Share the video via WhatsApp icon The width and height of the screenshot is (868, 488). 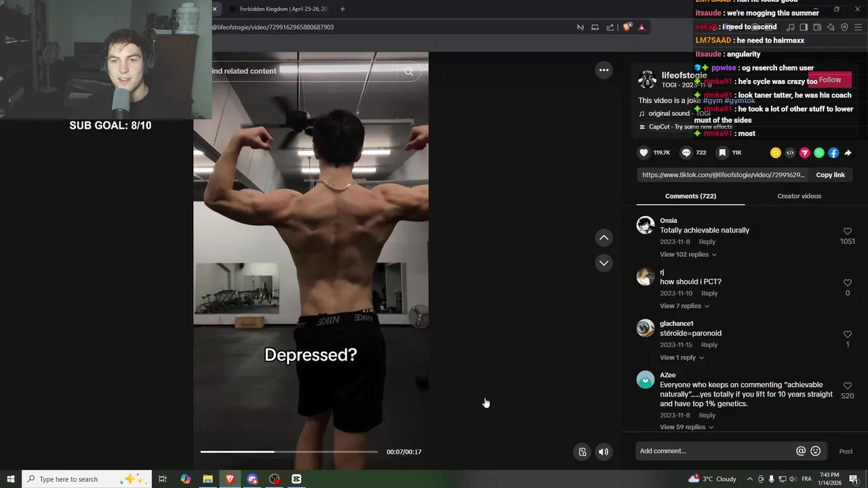[819, 153]
